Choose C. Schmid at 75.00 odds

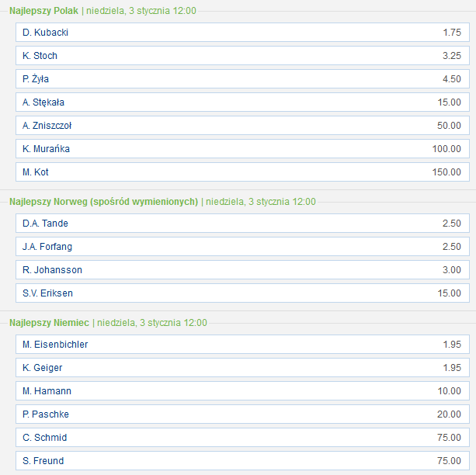(242, 438)
